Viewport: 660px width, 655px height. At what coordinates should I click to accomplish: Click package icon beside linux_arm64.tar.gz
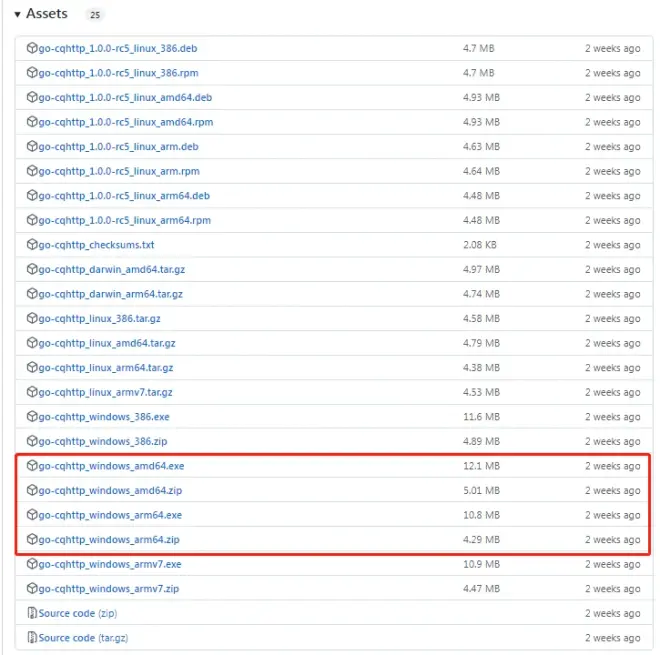tap(32, 367)
